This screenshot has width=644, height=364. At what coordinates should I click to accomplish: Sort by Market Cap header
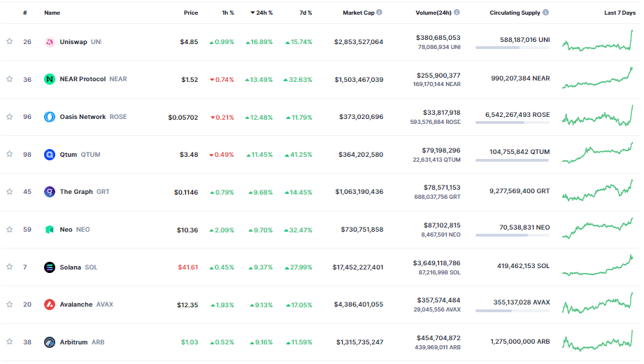359,13
